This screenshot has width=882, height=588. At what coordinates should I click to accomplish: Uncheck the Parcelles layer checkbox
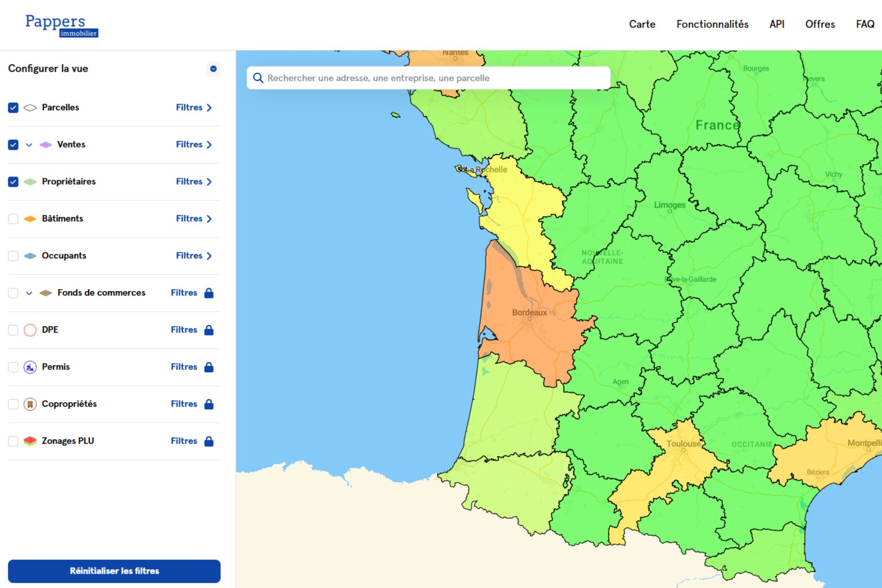[13, 108]
